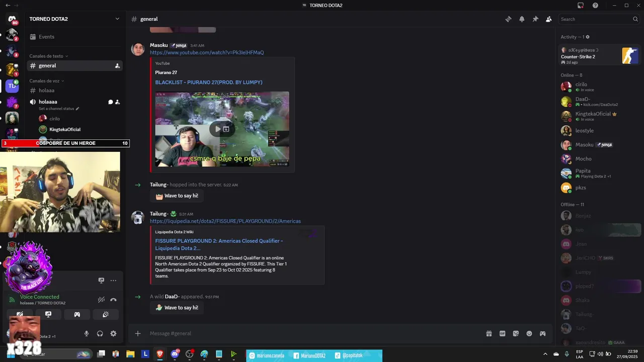This screenshot has height=362, width=644.
Task: Open the YouTube link posted by Masoku
Action: pyautogui.click(x=207, y=53)
